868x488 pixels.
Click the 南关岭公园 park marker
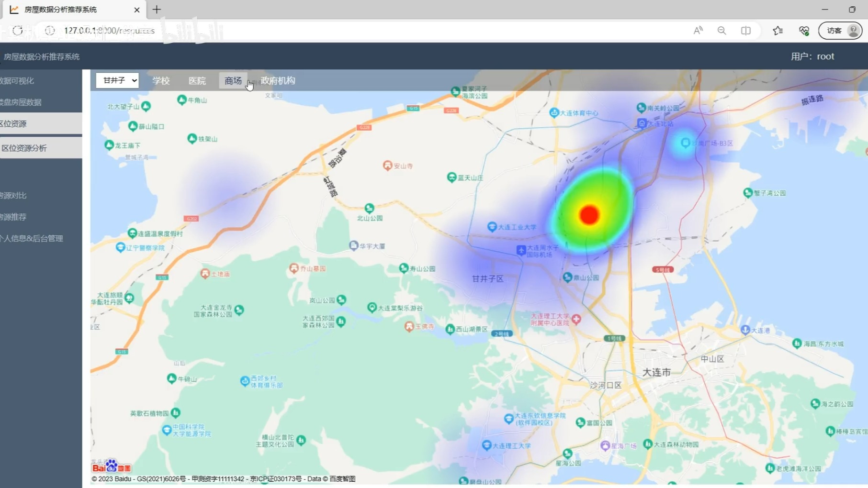pyautogui.click(x=642, y=108)
